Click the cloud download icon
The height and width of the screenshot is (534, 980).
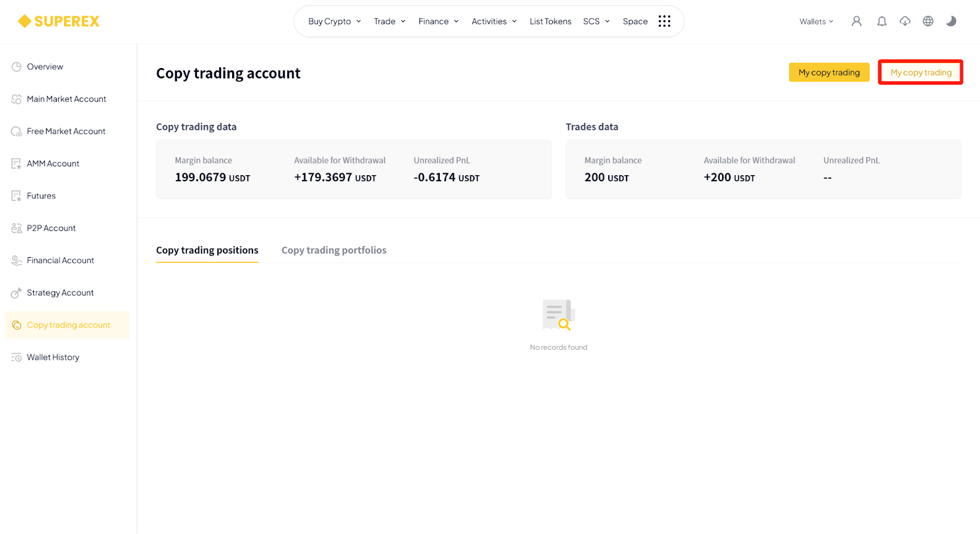coord(905,21)
